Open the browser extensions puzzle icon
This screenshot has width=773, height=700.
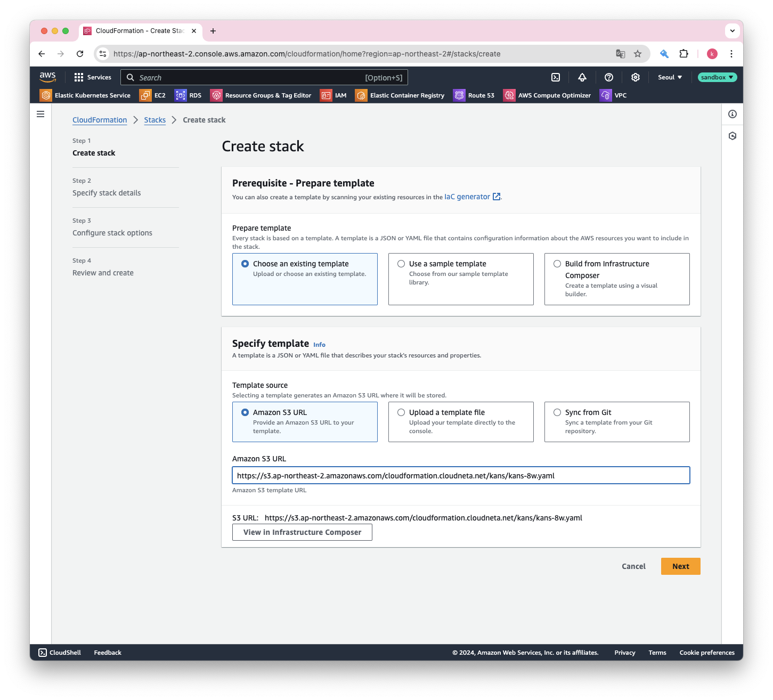point(684,54)
